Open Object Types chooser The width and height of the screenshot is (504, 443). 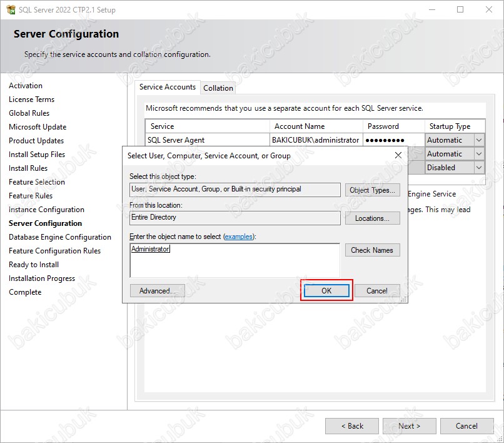click(x=372, y=190)
